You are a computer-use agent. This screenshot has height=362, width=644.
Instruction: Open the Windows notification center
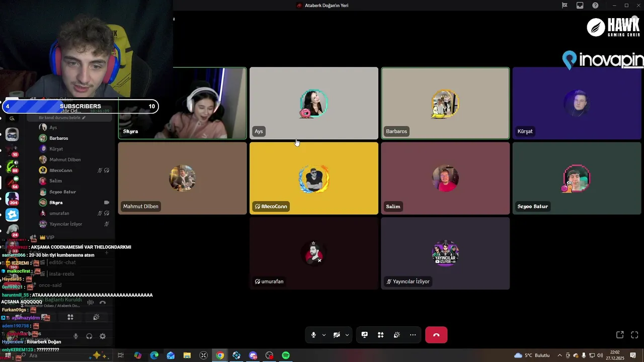633,355
